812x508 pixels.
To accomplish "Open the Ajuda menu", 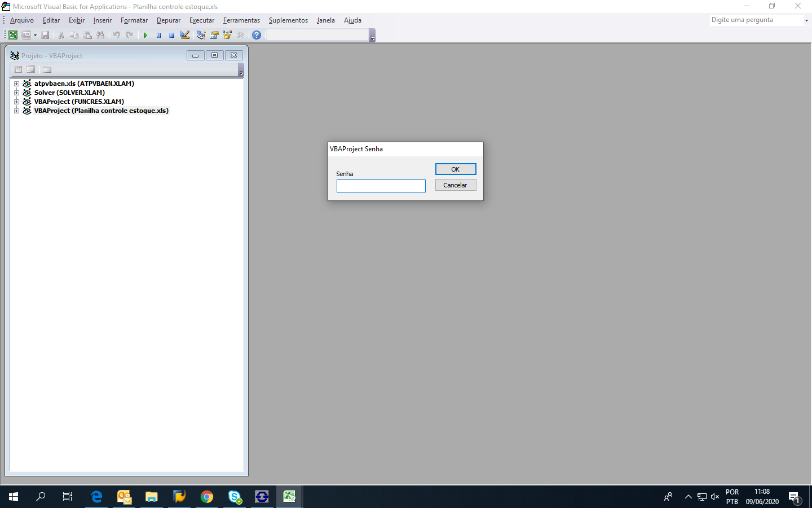I will pyautogui.click(x=352, y=20).
